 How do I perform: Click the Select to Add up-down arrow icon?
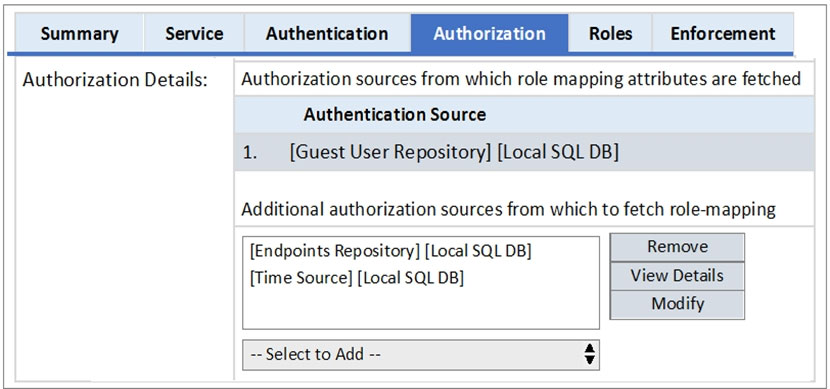(x=590, y=355)
